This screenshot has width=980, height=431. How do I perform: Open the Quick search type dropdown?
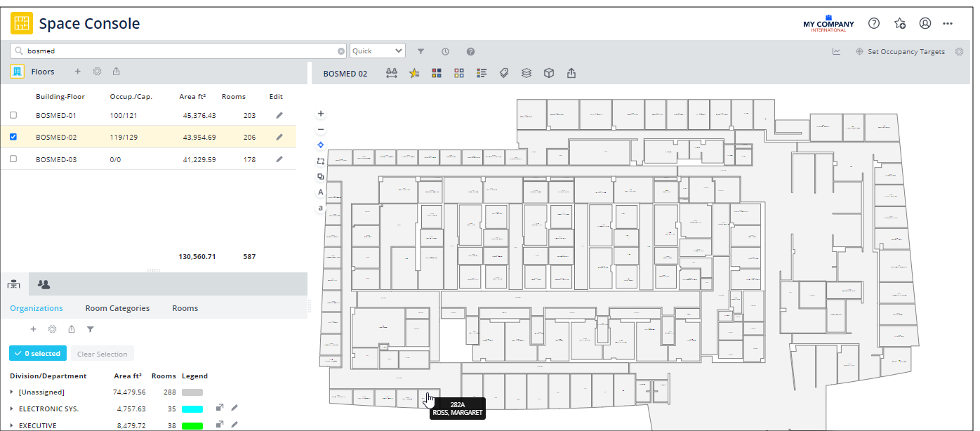pos(378,51)
